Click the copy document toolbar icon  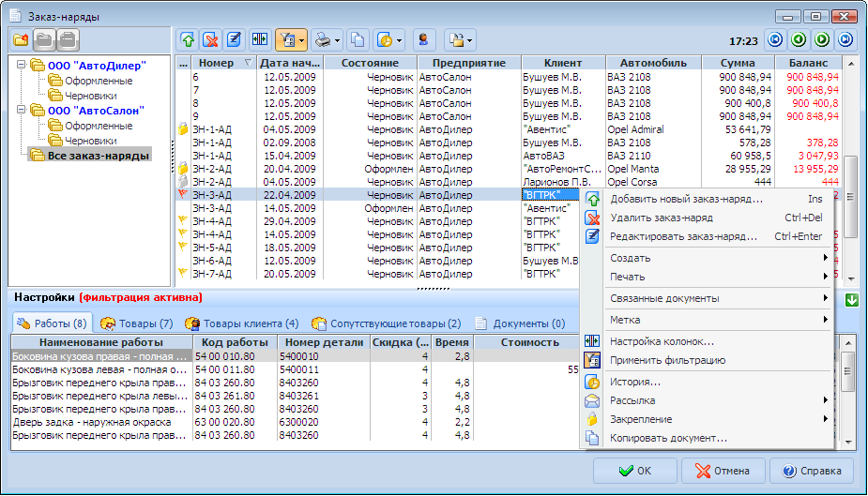tap(358, 40)
